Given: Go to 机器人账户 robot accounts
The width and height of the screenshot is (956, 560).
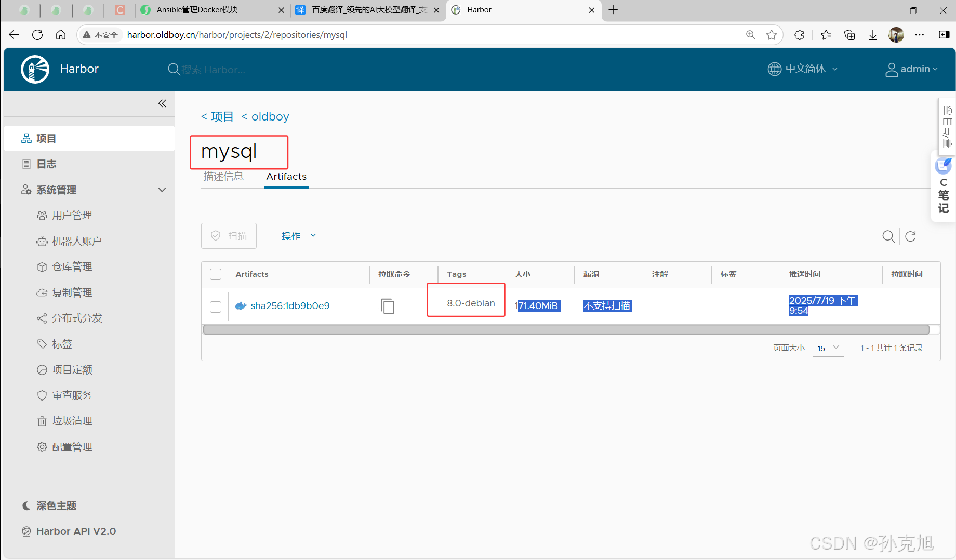Looking at the screenshot, I should [76, 241].
